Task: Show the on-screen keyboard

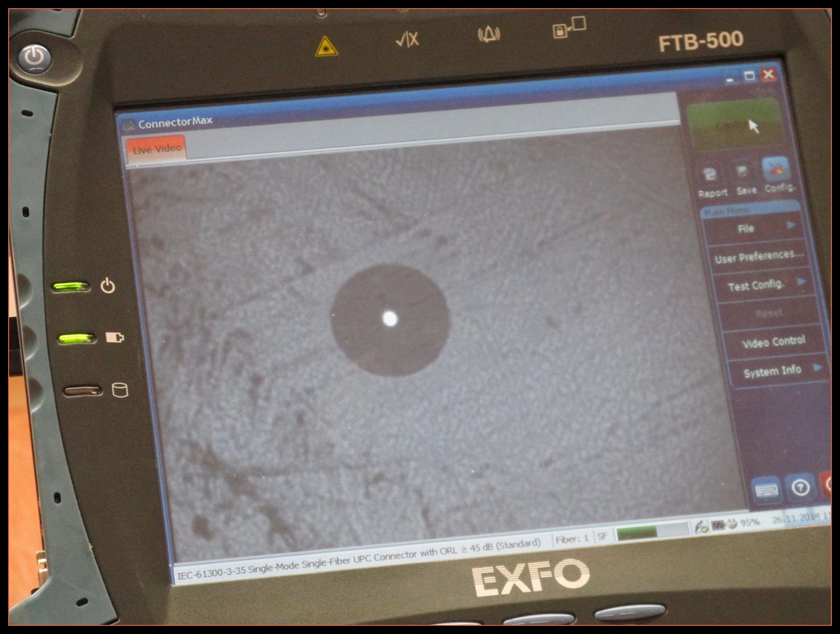Action: click(x=766, y=490)
